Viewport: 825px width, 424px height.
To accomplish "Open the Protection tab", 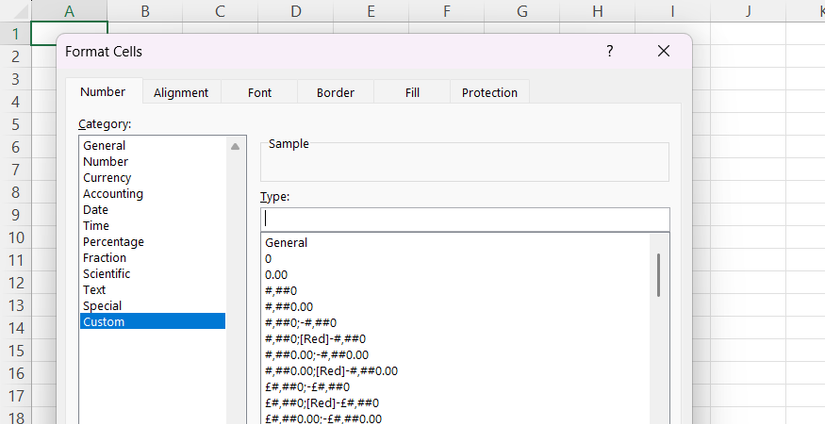I will pyautogui.click(x=489, y=93).
